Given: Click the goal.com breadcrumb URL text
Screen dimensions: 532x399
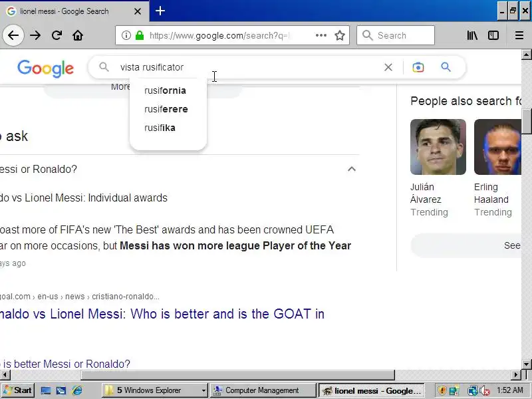Looking at the screenshot, I should coord(79,297).
